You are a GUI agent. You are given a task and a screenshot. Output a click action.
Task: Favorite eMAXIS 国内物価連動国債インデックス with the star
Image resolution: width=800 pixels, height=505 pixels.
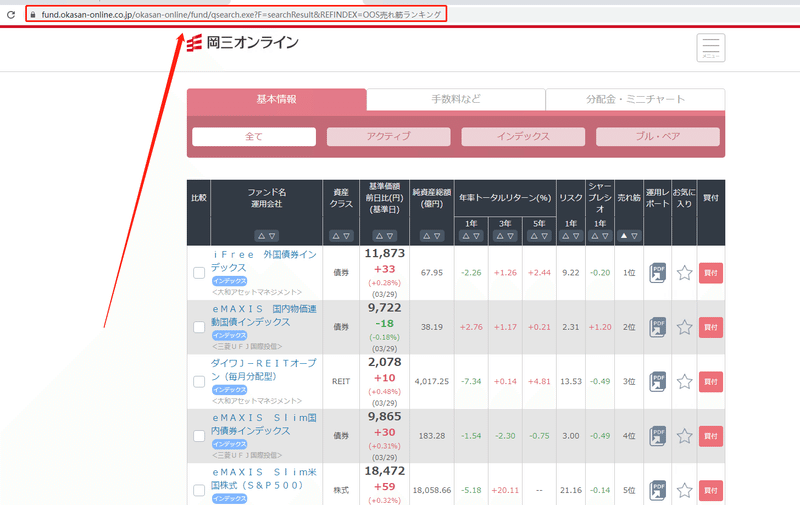[x=684, y=327]
